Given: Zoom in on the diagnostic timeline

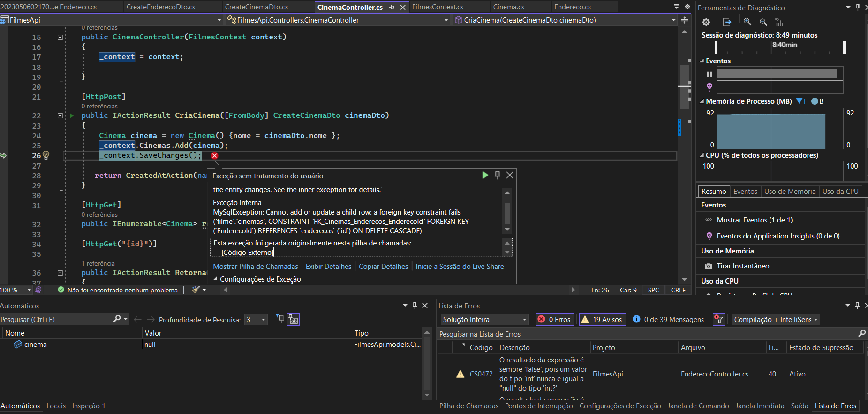Looking at the screenshot, I should [747, 22].
